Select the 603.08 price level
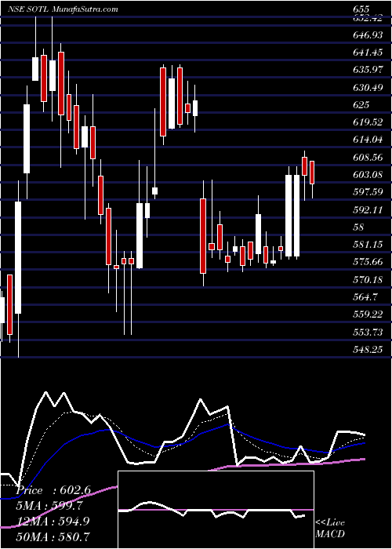This screenshot has height=549, width=392. [x=368, y=174]
